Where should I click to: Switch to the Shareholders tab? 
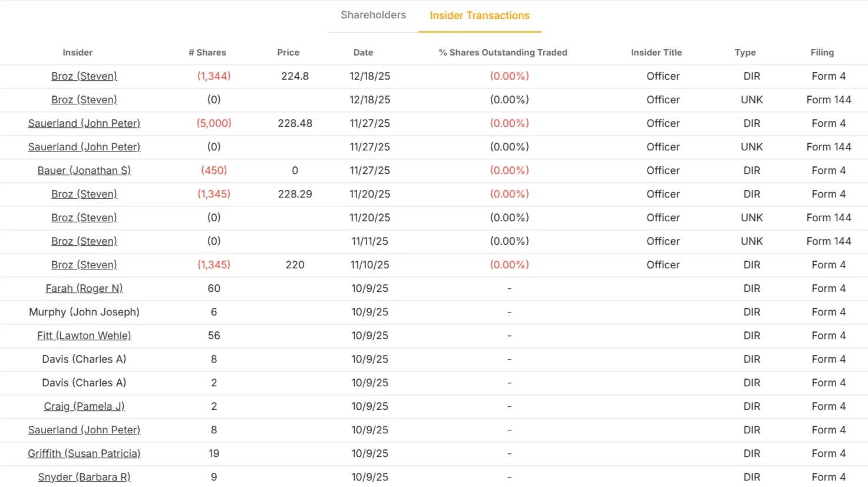[x=373, y=15]
